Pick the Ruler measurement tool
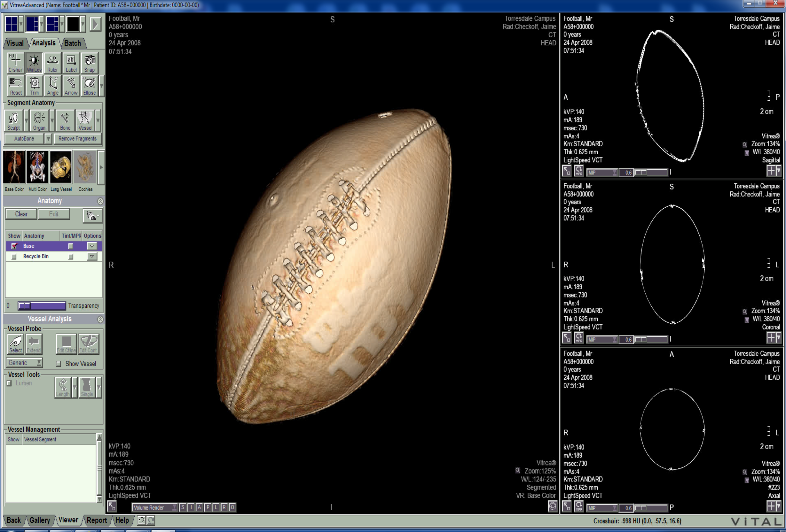Viewport: 786px width, 532px height. pos(52,63)
